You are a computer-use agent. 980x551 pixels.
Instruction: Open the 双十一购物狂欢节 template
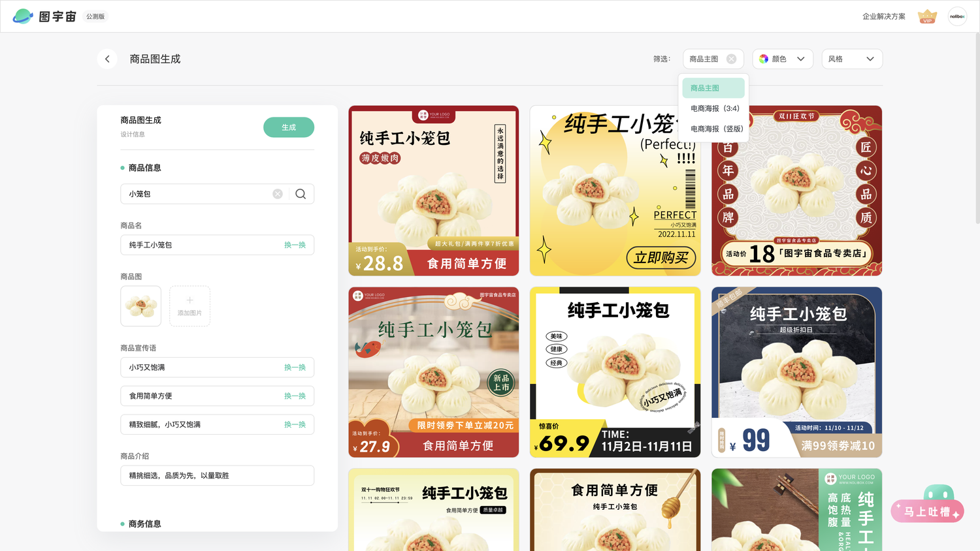point(434,510)
